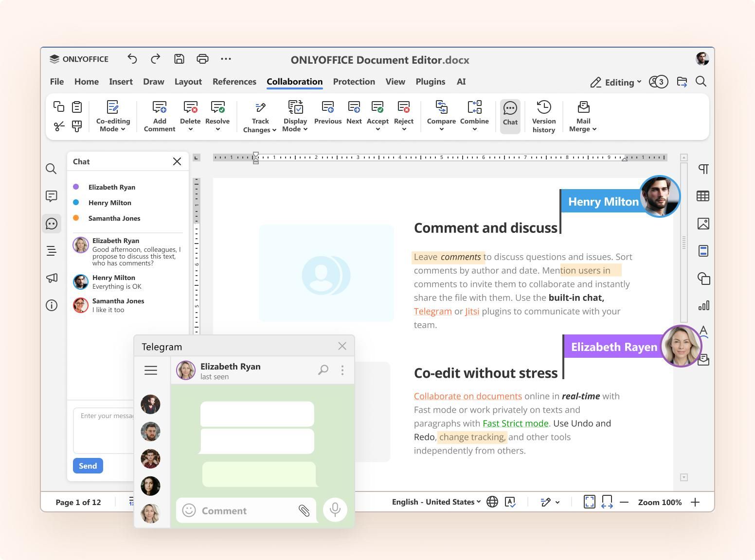Image resolution: width=755 pixels, height=560 pixels.
Task: Switch to the Protection tab
Action: [354, 82]
